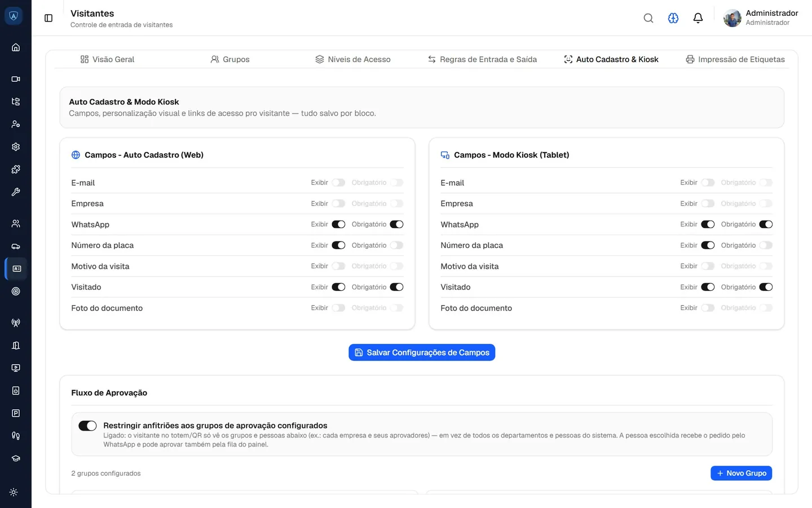Open notifications bell

pos(698,18)
